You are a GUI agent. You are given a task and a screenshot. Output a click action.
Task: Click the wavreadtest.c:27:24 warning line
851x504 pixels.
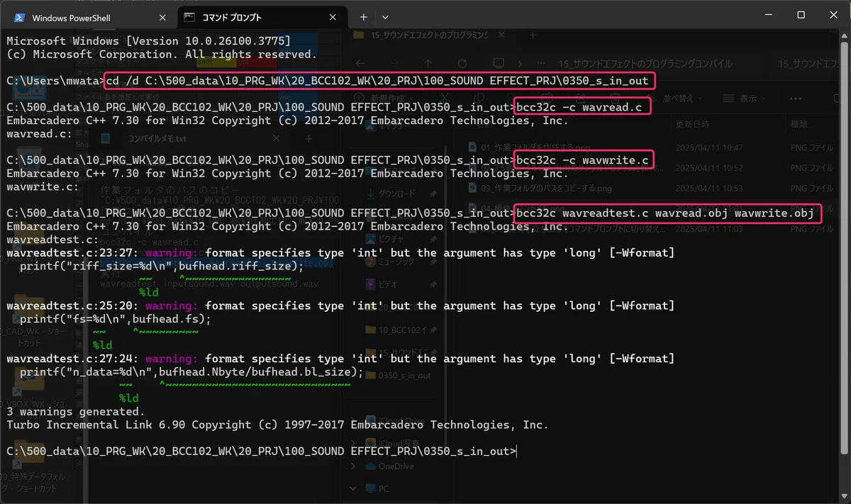click(x=340, y=359)
